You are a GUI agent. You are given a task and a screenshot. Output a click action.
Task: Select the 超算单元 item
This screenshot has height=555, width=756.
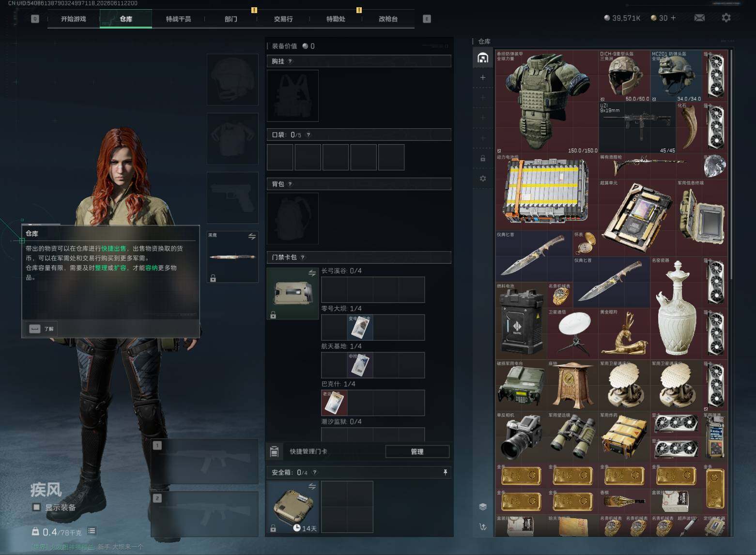[637, 218]
